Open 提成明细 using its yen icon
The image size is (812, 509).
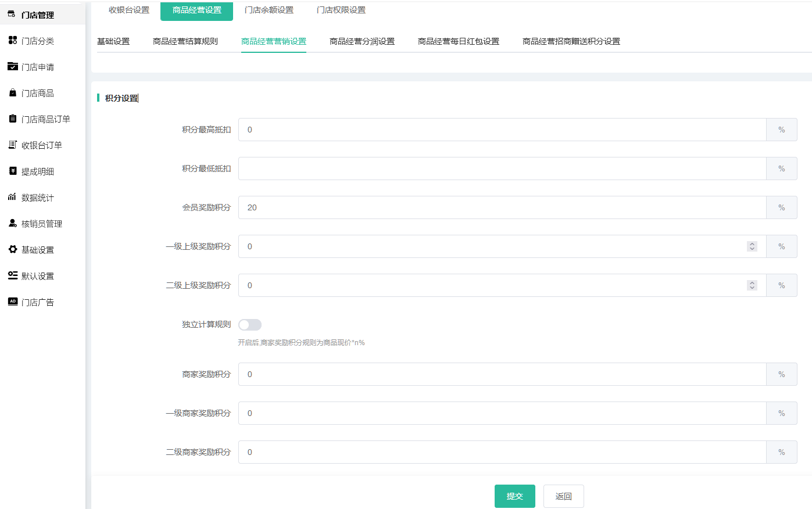[x=13, y=171]
